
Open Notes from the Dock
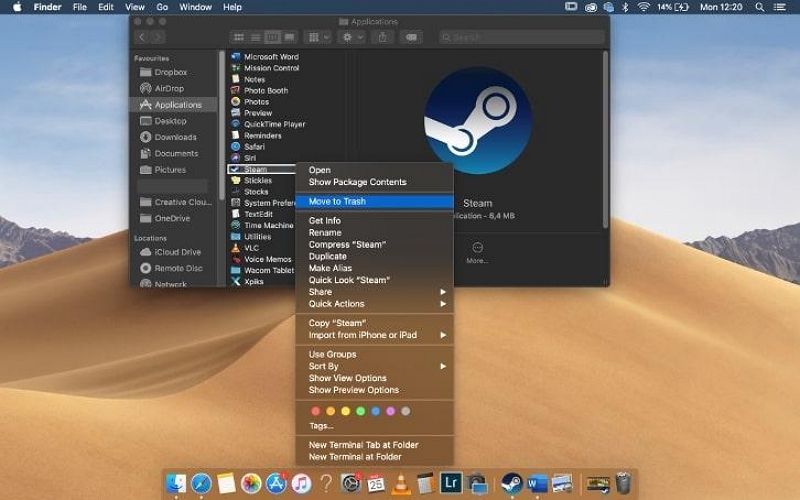226,483
